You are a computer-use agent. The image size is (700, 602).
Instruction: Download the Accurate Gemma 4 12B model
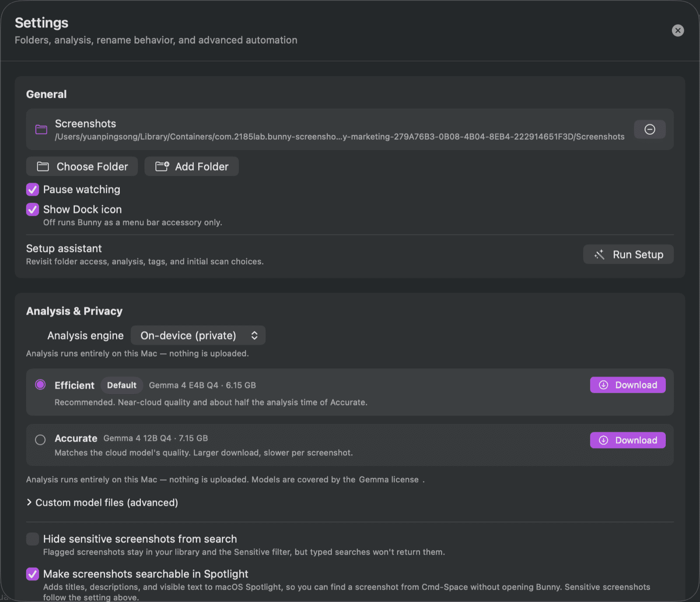(x=628, y=440)
